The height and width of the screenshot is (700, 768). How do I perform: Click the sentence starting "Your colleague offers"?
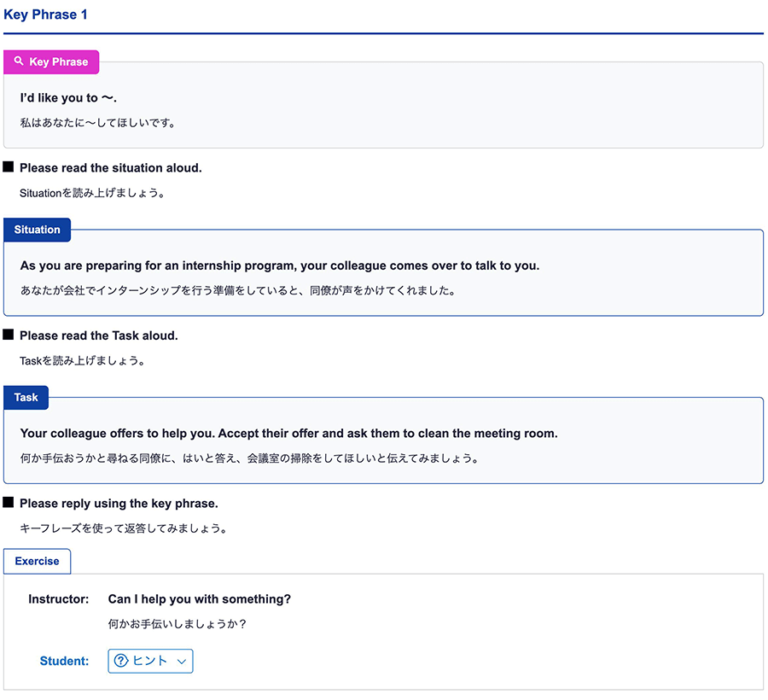click(x=289, y=434)
